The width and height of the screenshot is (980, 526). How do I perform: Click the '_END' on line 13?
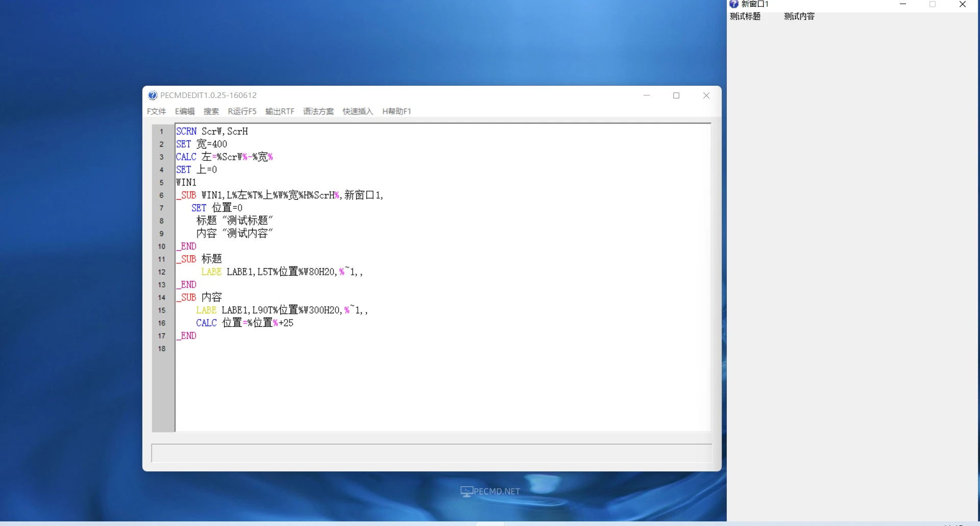(x=186, y=284)
